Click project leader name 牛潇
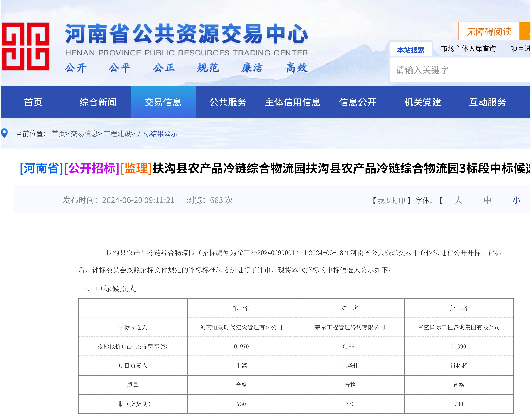The width and height of the screenshot is (532, 419). [241, 366]
